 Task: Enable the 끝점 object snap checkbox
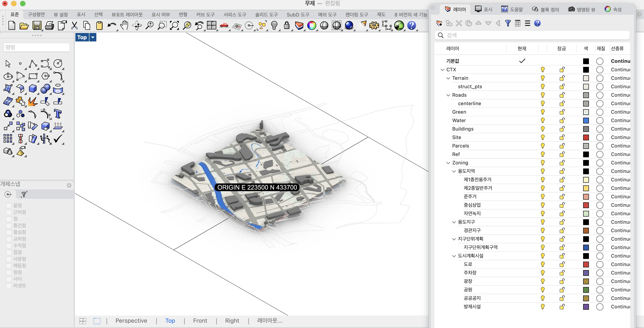click(x=9, y=205)
